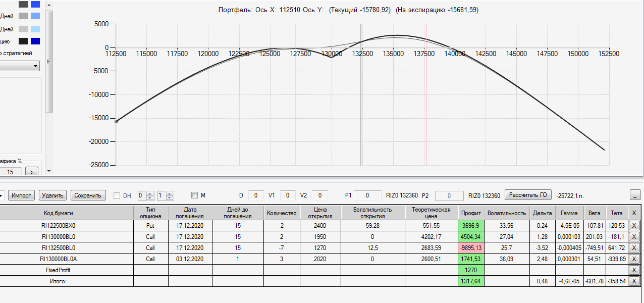Click the P2 input field
644x303 pixels.
point(449,195)
